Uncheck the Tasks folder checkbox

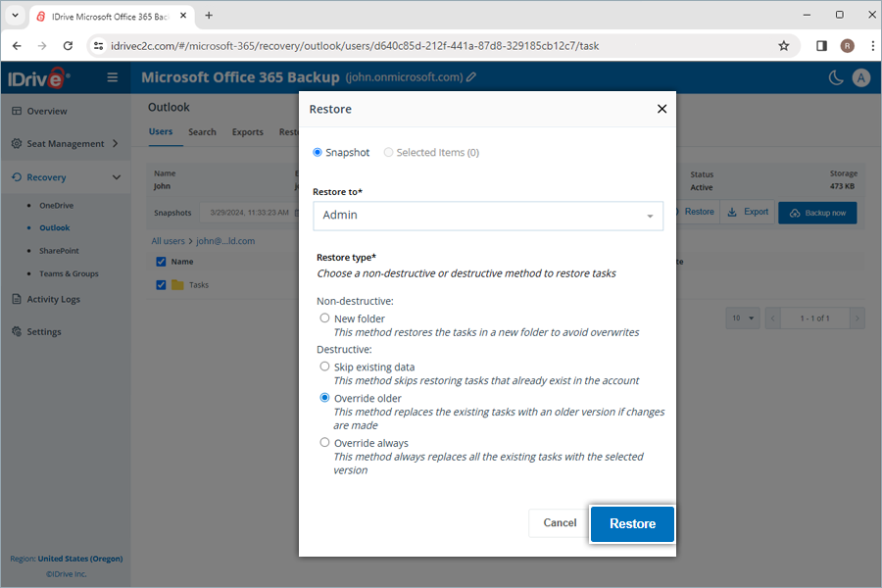click(161, 284)
